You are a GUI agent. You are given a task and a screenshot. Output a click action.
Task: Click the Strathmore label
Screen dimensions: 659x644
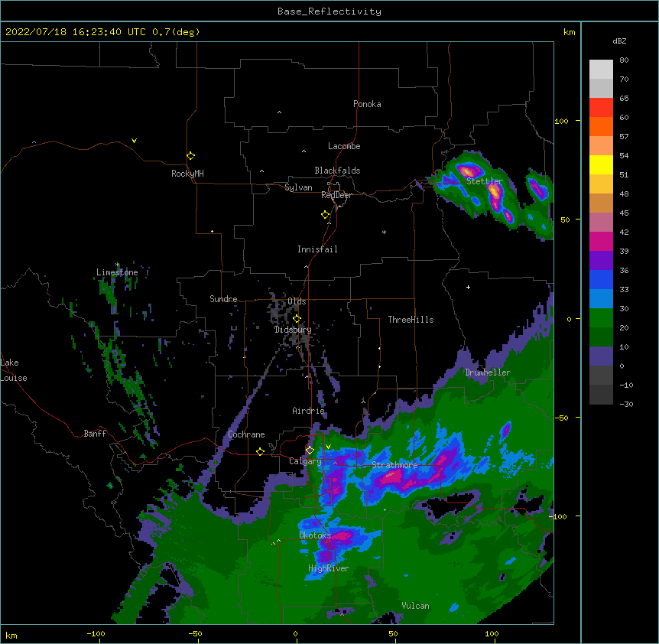394,465
